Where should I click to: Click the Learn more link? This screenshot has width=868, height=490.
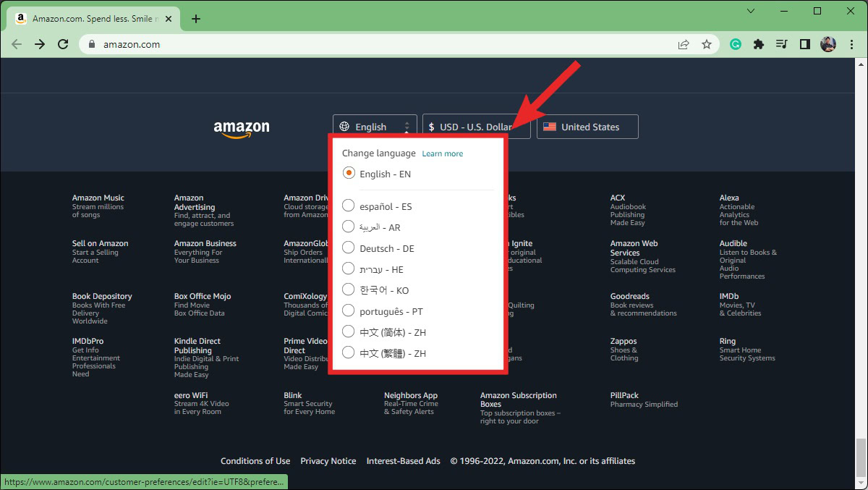point(443,153)
